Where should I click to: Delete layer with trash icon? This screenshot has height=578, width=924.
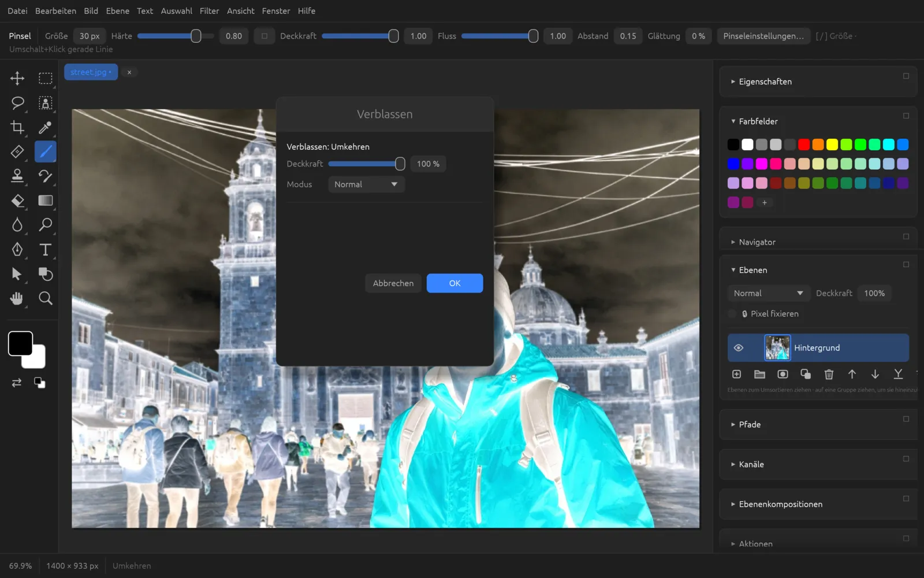829,375
